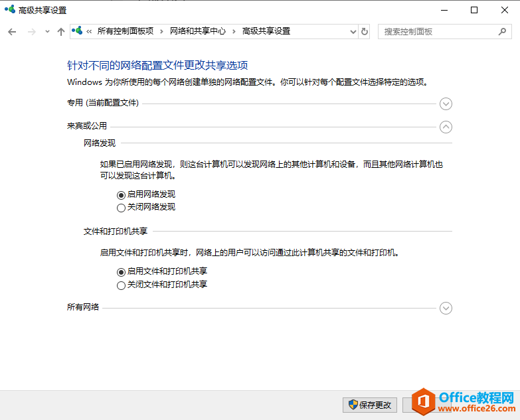Expand chevron after 所有控制面板项
Image resolution: width=520 pixels, height=420 pixels.
tap(161, 31)
